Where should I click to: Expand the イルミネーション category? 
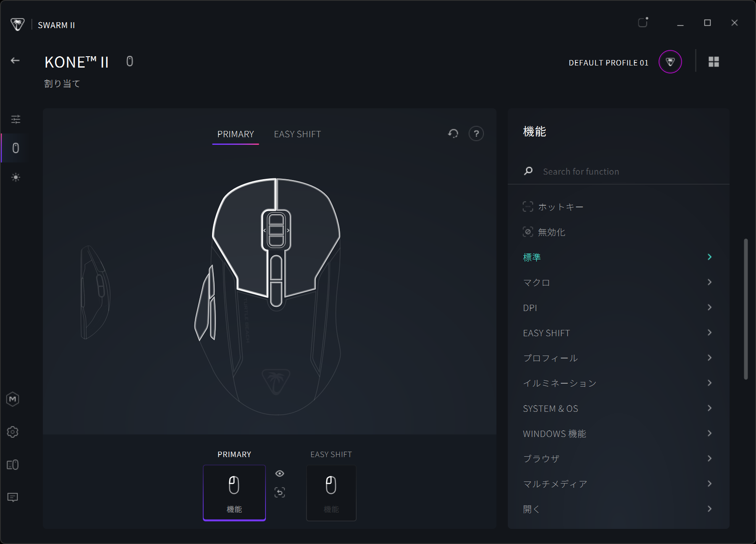tap(618, 383)
